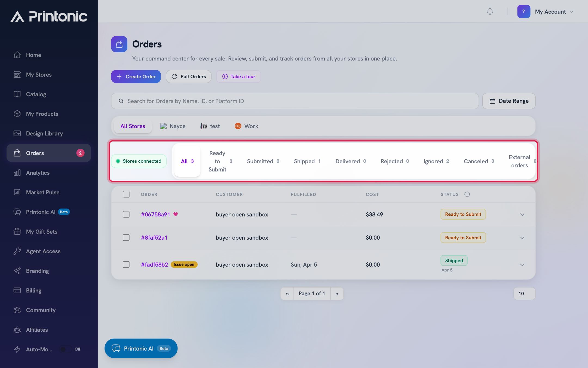Click the account avatar question mark
This screenshot has width=588, height=368.
[523, 11]
